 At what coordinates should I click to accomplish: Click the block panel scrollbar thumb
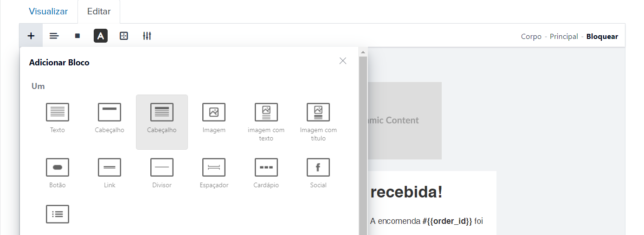pos(363,146)
